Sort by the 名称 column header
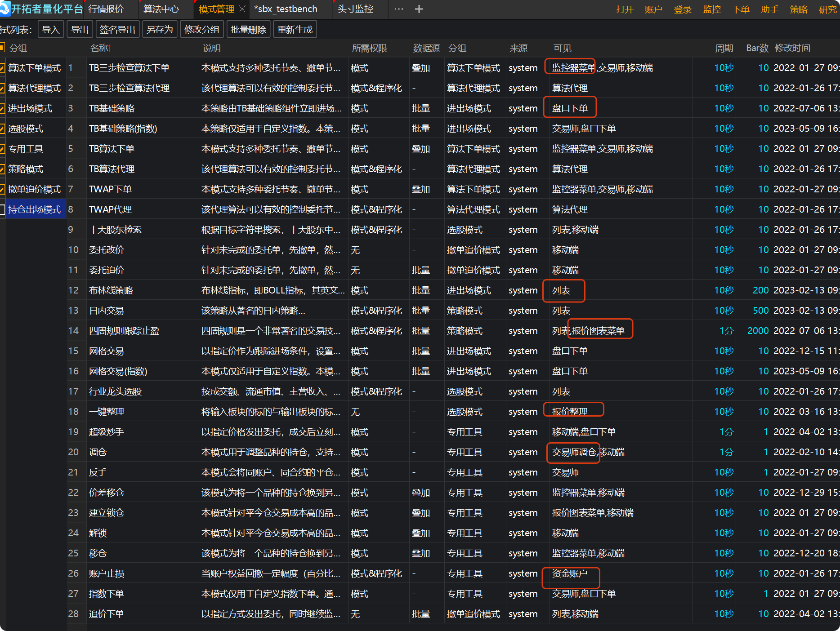Image resolution: width=840 pixels, height=631 pixels. click(x=100, y=48)
